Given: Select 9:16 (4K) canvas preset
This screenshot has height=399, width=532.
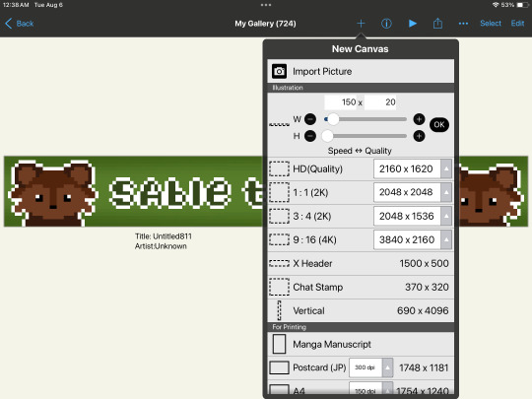Looking at the screenshot, I should click(x=361, y=239).
